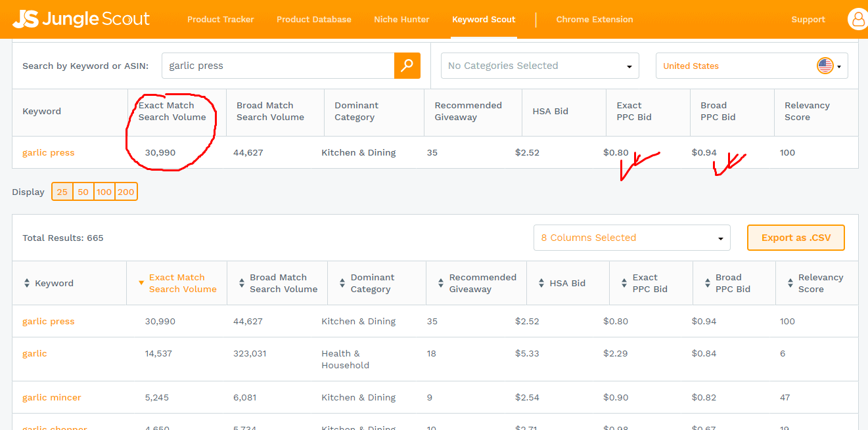
Task: Click the $0.84 broad PPC bid
Action: coord(704,353)
